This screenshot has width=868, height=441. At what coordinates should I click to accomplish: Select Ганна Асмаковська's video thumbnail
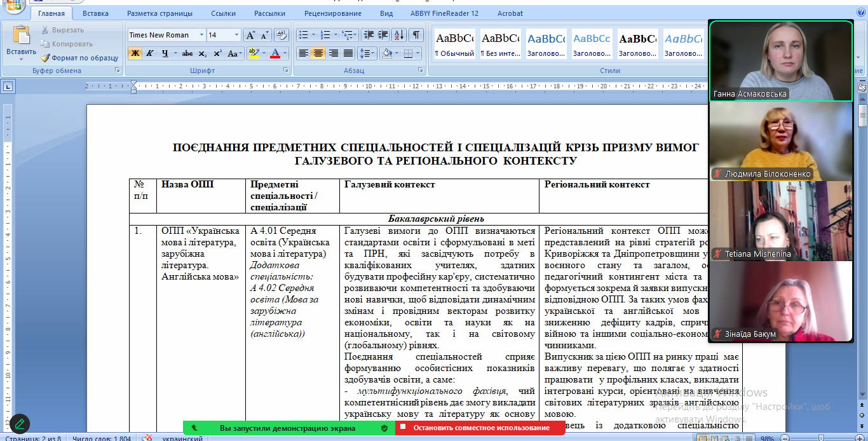pos(781,60)
